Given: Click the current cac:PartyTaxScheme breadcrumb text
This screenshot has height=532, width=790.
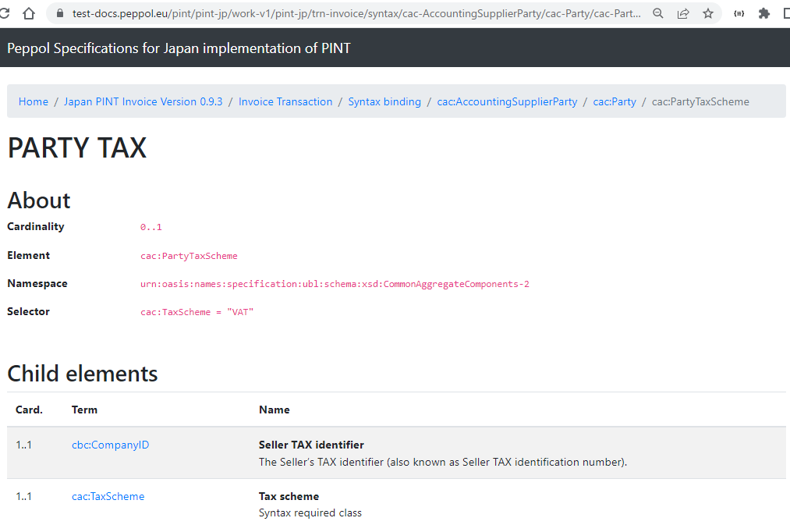Looking at the screenshot, I should 700,101.
